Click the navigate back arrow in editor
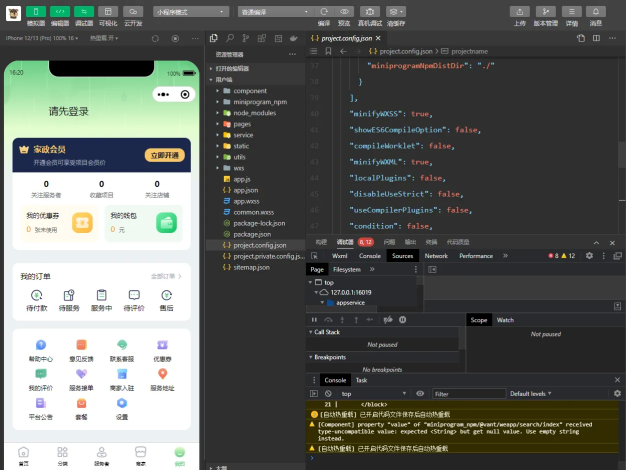The height and width of the screenshot is (470, 626). [x=343, y=51]
